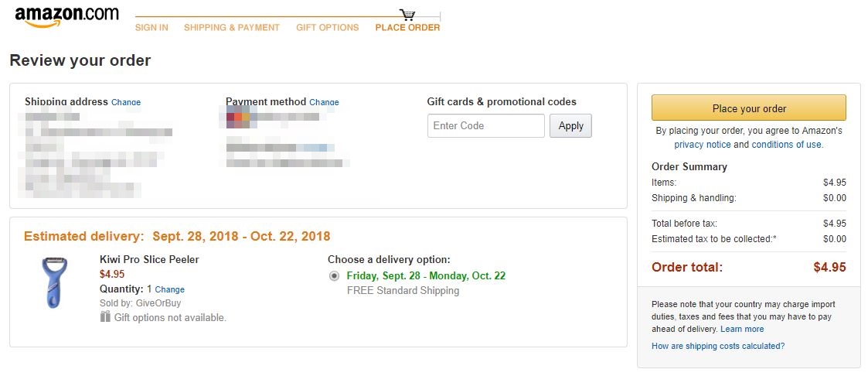Image resolution: width=868 pixels, height=376 pixels.
Task: Click the Amazon.com logo
Action: (x=66, y=16)
